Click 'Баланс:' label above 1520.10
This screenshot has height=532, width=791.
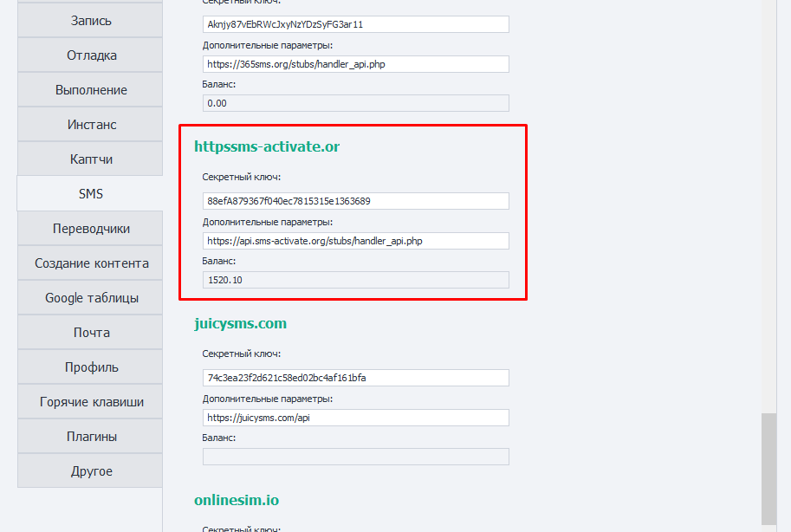pos(219,261)
